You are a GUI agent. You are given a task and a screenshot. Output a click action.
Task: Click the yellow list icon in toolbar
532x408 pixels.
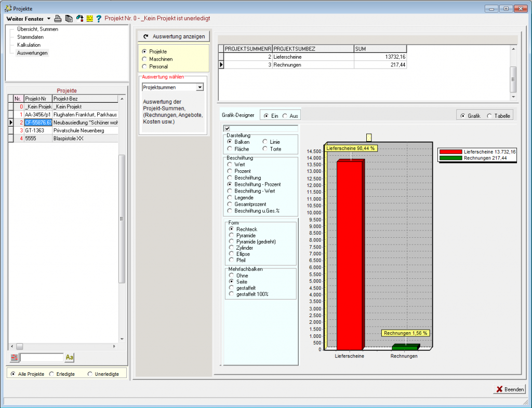89,18
